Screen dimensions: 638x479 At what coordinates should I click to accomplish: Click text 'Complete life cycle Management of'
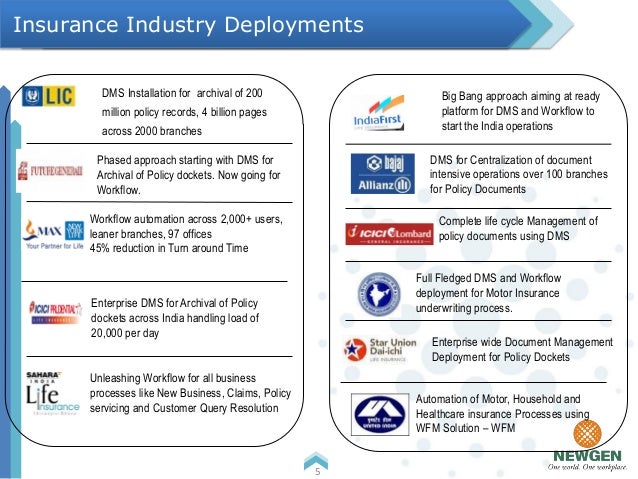tap(518, 221)
